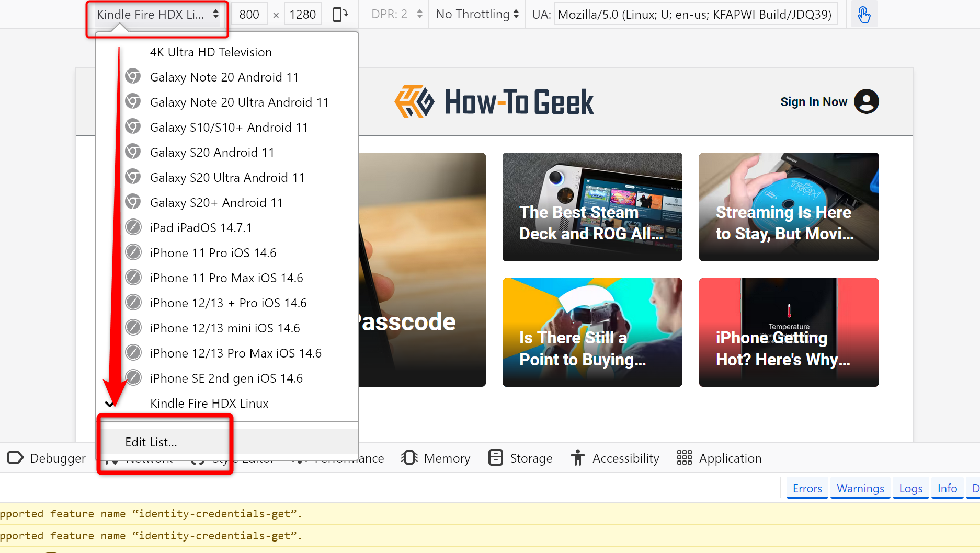Select Kindle Fire HDX Linux entry
Screen dimensions: 980x553
(227, 404)
